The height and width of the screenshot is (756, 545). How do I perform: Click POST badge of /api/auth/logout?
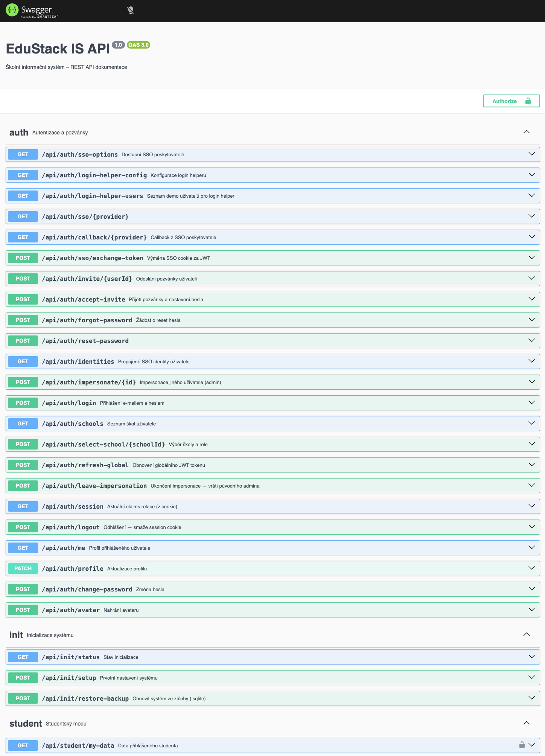(23, 527)
